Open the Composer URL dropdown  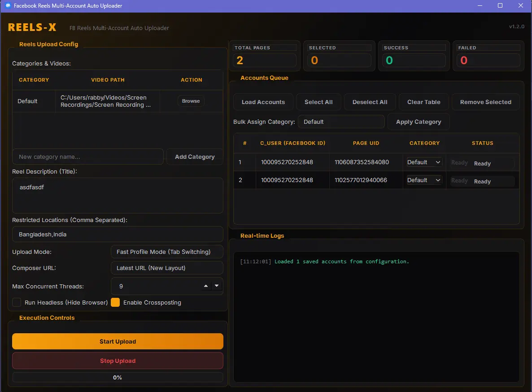[x=167, y=268]
